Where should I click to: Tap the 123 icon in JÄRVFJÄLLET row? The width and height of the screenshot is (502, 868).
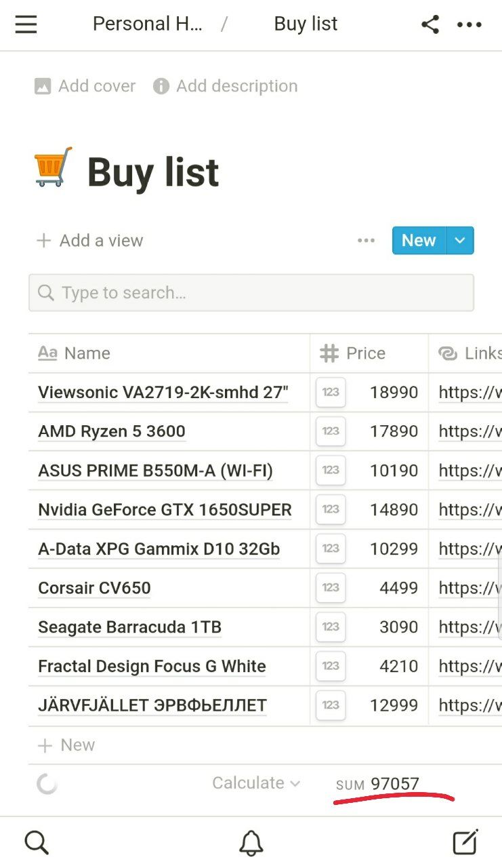[x=331, y=705]
